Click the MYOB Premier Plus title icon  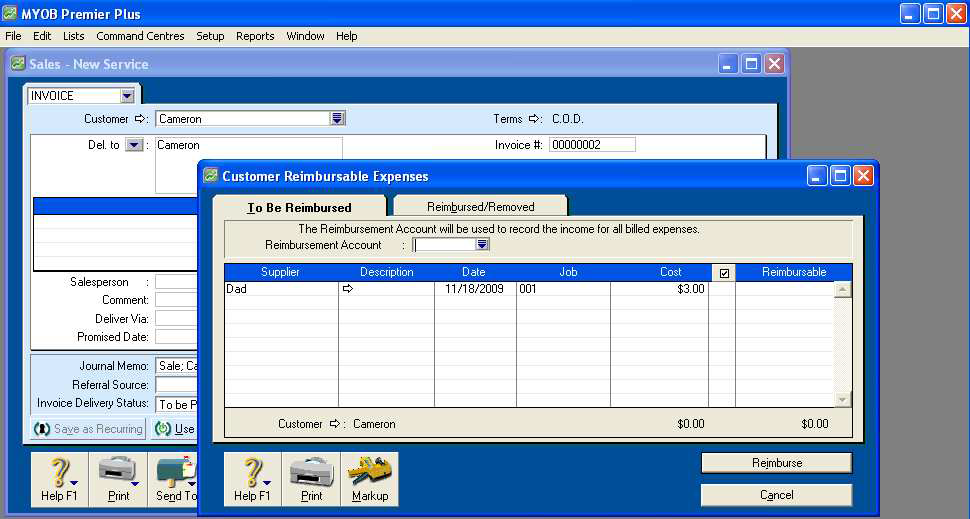(9, 13)
